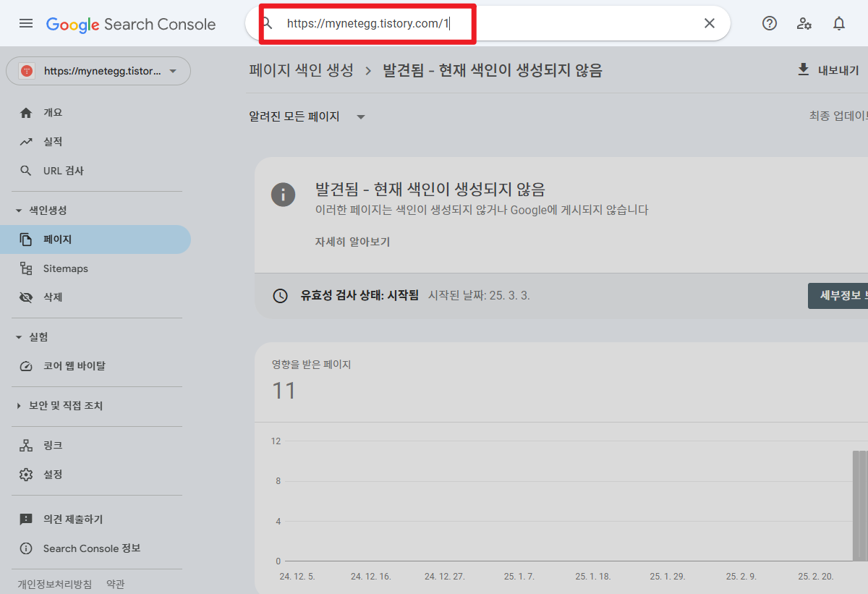Click the links hierarchy icon beside 링크

26,446
